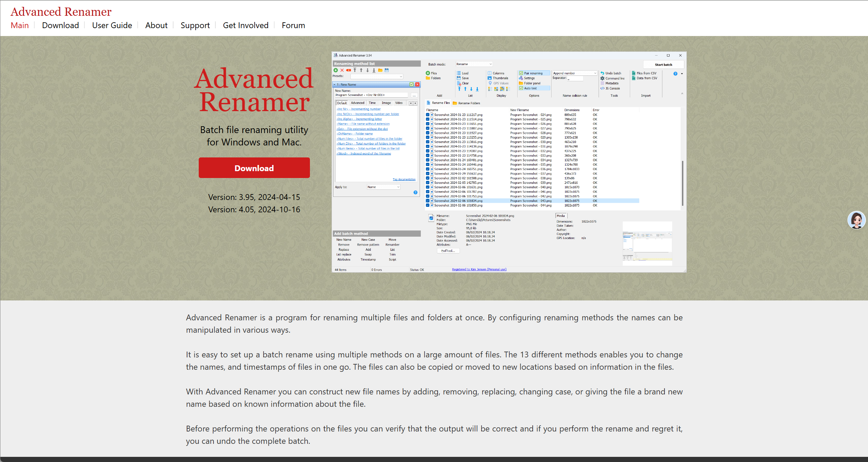Click the file list vertical scrollbar
868x462 pixels.
(682, 183)
